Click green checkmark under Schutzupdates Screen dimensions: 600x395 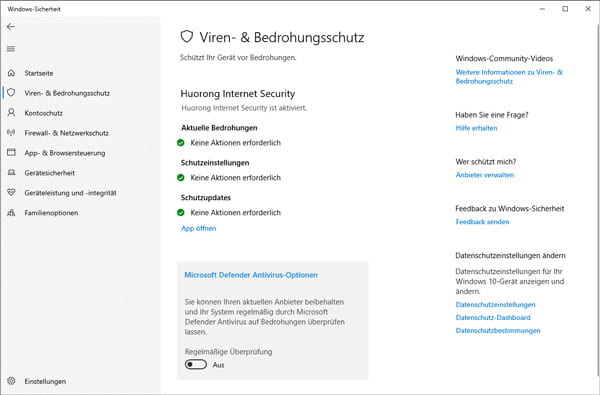(181, 212)
